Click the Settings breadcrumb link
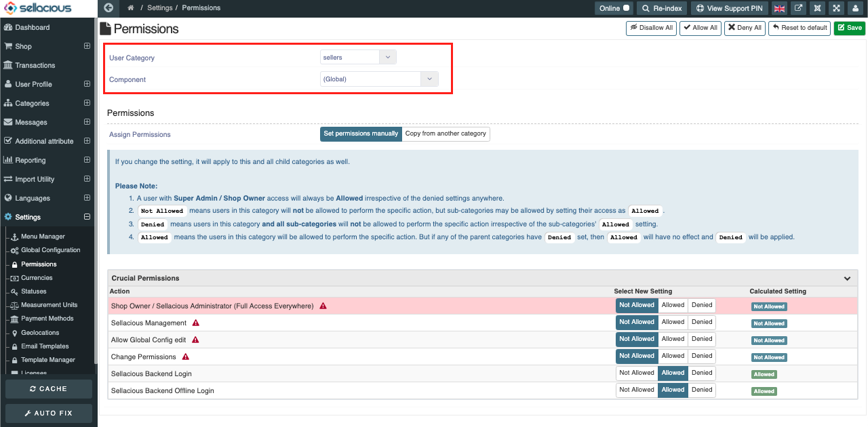868x427 pixels. (x=159, y=8)
